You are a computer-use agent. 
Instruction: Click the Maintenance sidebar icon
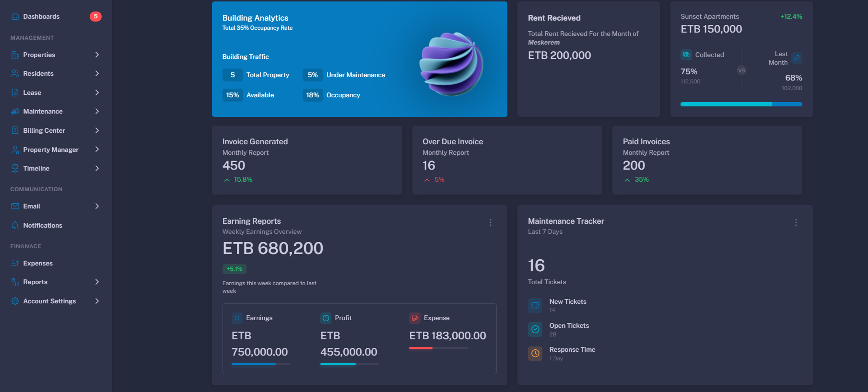tap(15, 111)
